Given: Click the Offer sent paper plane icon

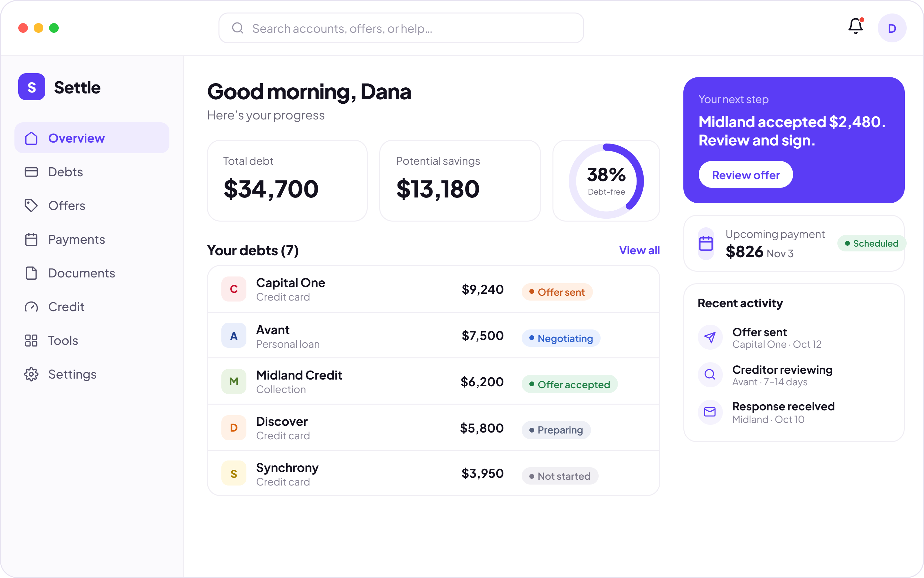Looking at the screenshot, I should click(x=710, y=337).
